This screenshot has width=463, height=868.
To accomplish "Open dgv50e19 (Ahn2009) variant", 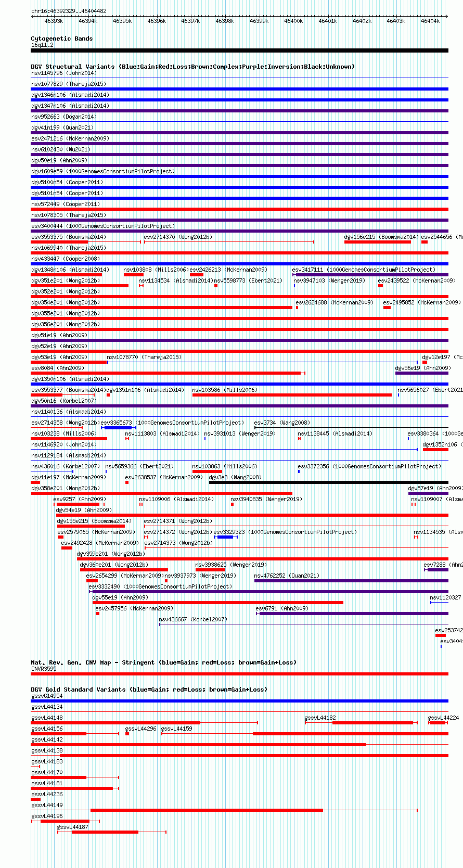I will pyautogui.click(x=59, y=160).
